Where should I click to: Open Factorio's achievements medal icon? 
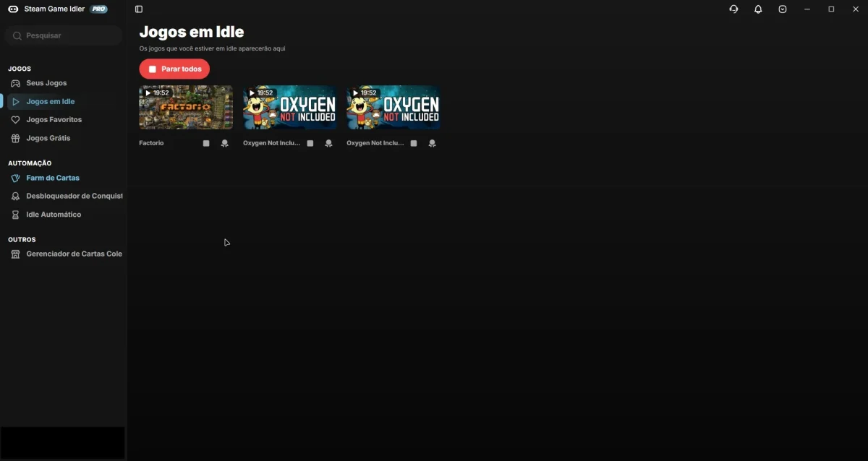[224, 143]
